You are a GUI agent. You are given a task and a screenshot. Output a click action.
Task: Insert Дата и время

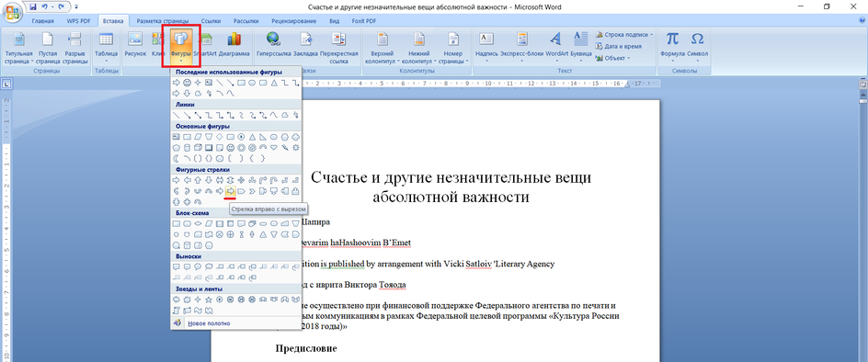pyautogui.click(x=619, y=46)
